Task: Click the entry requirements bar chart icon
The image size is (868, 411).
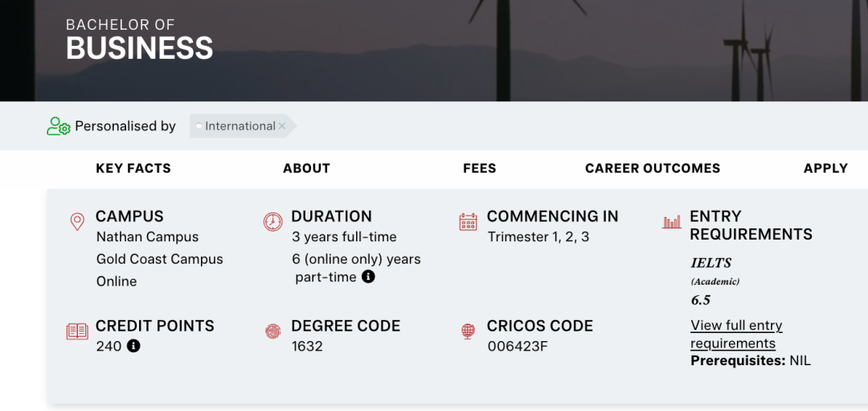Action: click(x=671, y=221)
